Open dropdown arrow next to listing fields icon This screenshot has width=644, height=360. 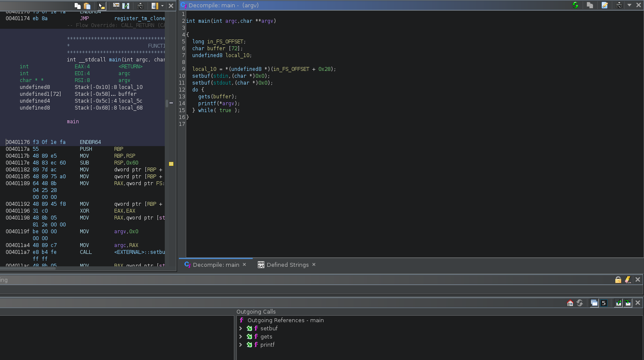(162, 6)
